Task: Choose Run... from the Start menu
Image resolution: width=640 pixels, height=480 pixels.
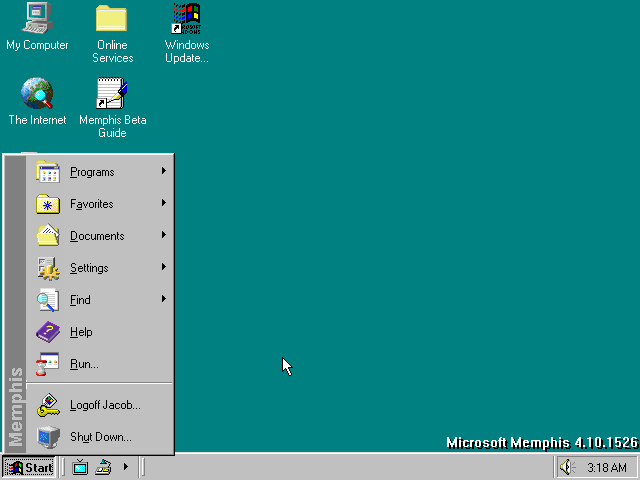Action: [x=100, y=364]
